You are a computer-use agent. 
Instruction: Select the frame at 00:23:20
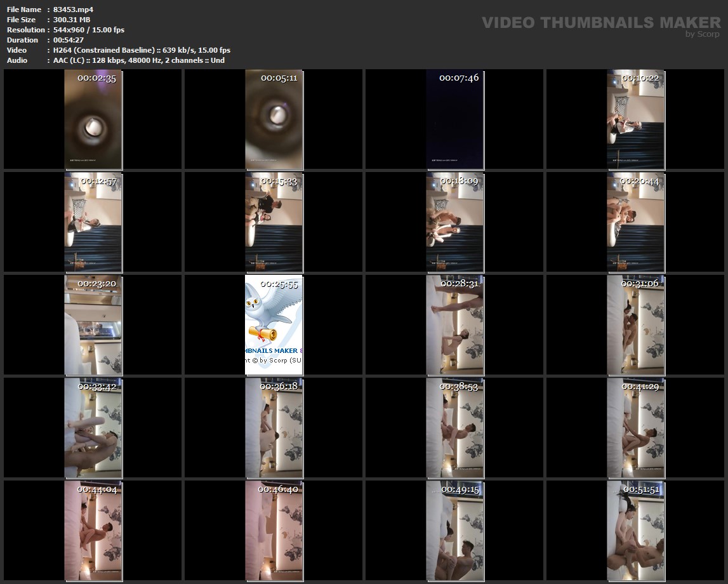pyautogui.click(x=93, y=325)
